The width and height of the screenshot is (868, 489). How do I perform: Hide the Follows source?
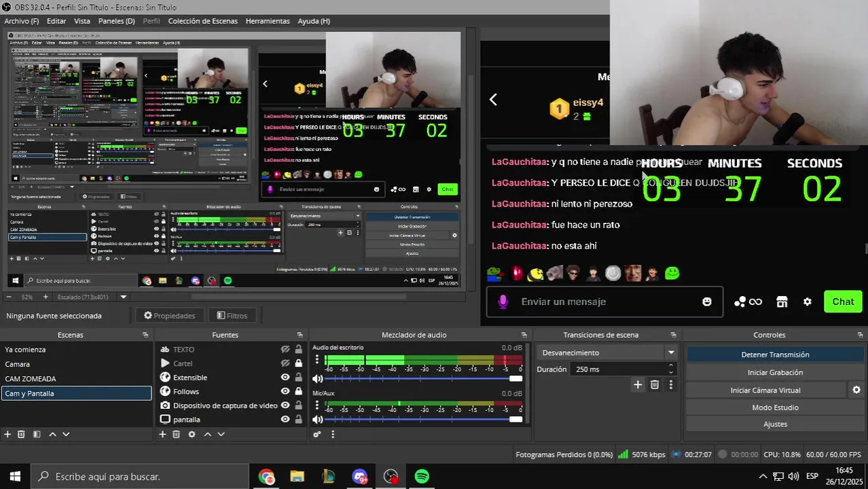285,391
